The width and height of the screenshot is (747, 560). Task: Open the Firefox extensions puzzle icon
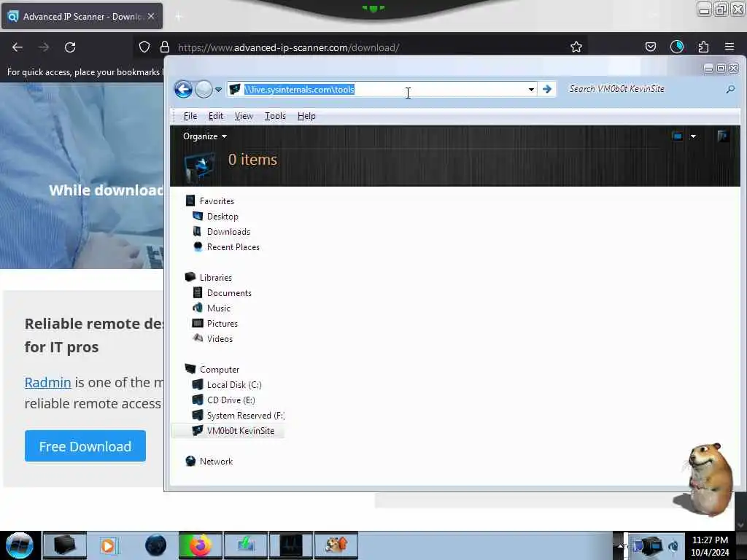(x=704, y=47)
